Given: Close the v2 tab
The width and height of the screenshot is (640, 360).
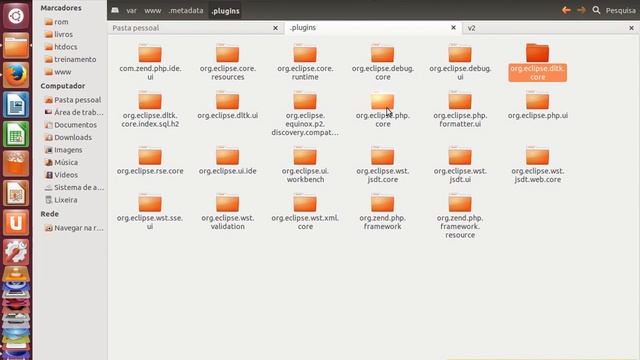Looking at the screenshot, I should pos(631,28).
